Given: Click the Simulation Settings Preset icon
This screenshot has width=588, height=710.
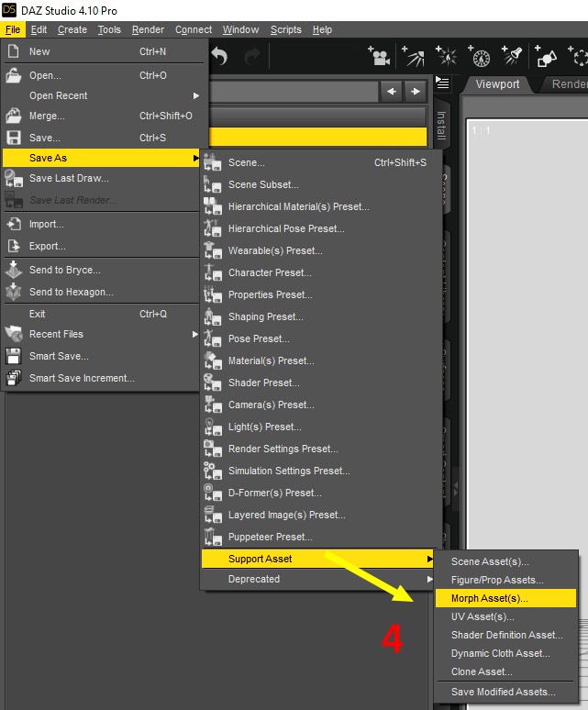Looking at the screenshot, I should 212,471.
